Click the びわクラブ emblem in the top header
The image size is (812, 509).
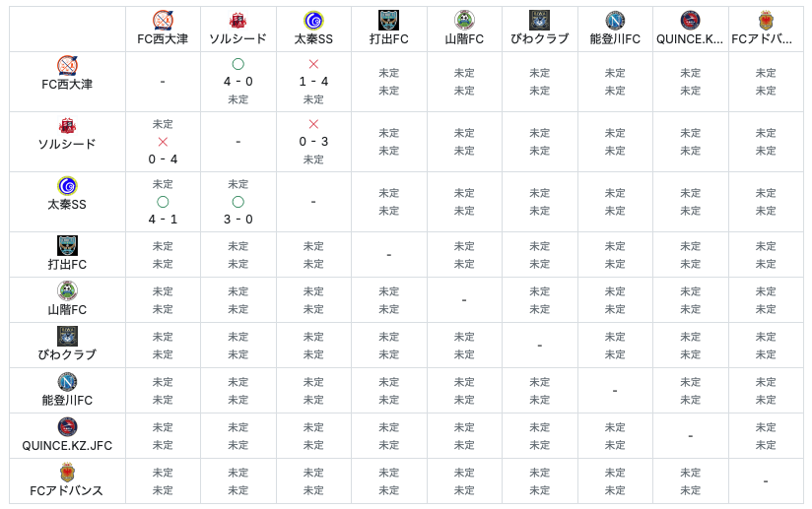[539, 21]
